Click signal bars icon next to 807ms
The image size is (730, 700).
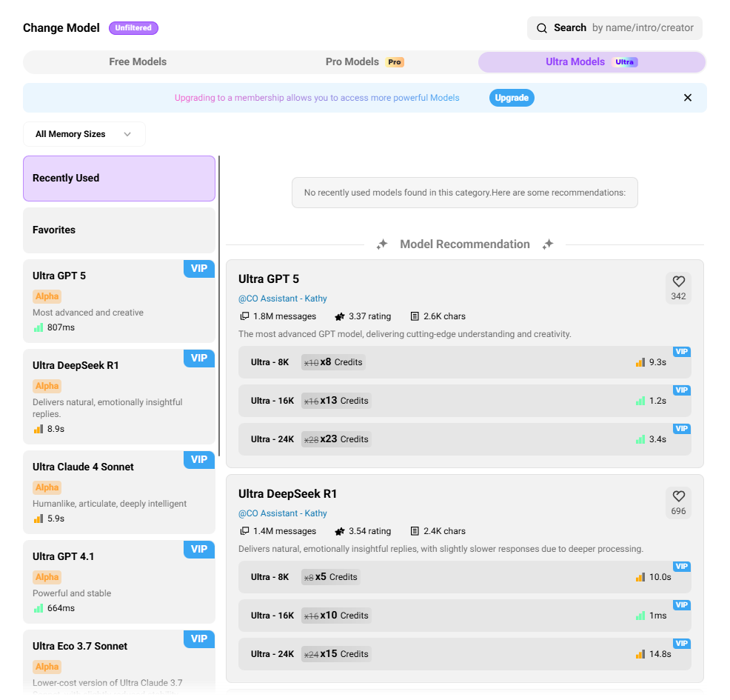(x=38, y=327)
